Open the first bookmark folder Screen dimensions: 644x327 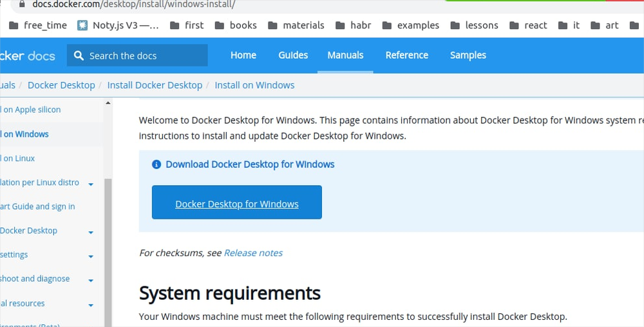[187, 26]
